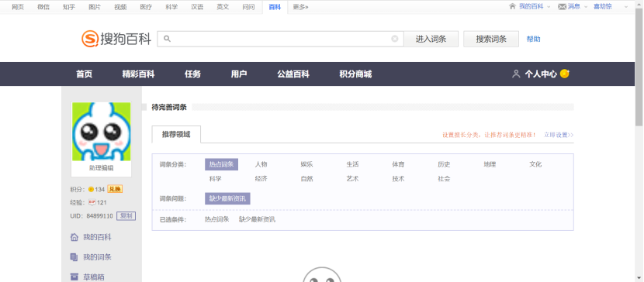Open the 视频 top tab

pos(120,6)
